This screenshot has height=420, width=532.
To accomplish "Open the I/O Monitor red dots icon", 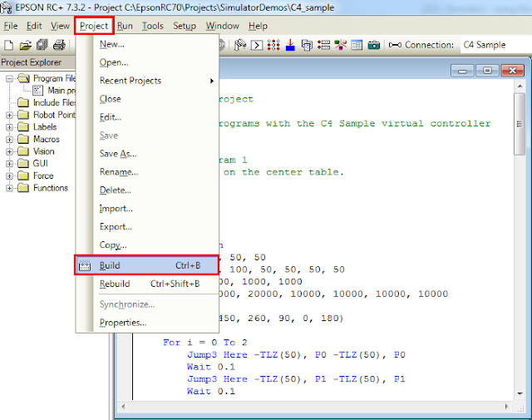I will coord(273,45).
